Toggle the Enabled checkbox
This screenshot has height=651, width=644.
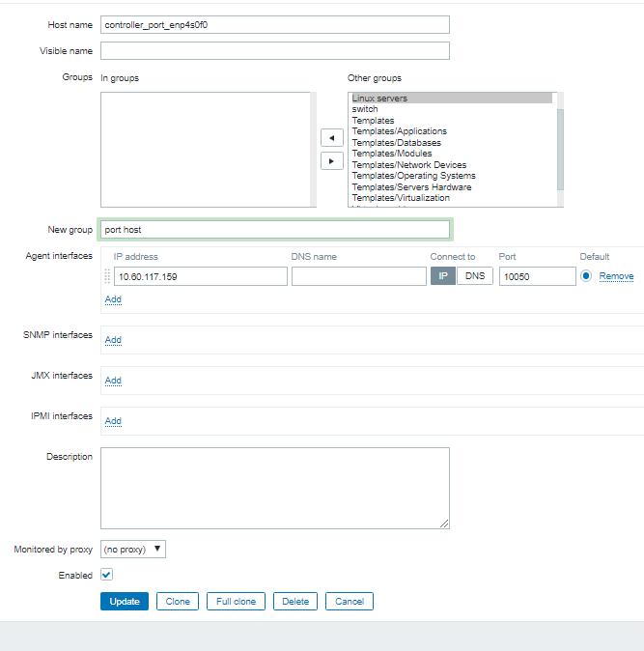click(107, 575)
